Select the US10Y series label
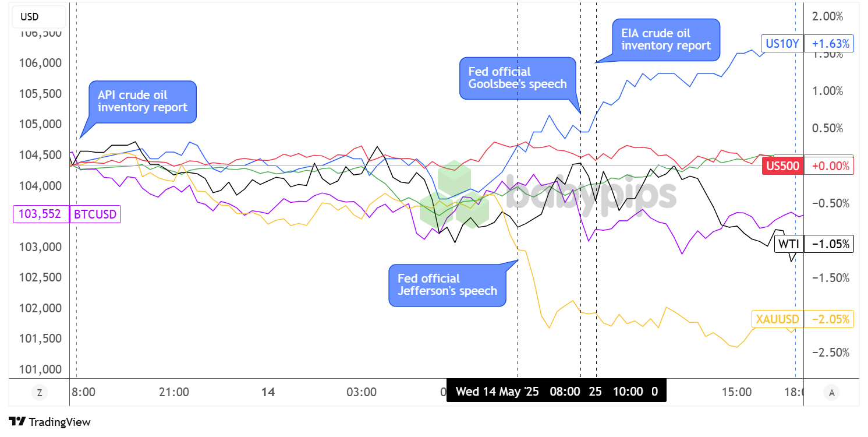The width and height of the screenshot is (868, 437). [x=782, y=43]
